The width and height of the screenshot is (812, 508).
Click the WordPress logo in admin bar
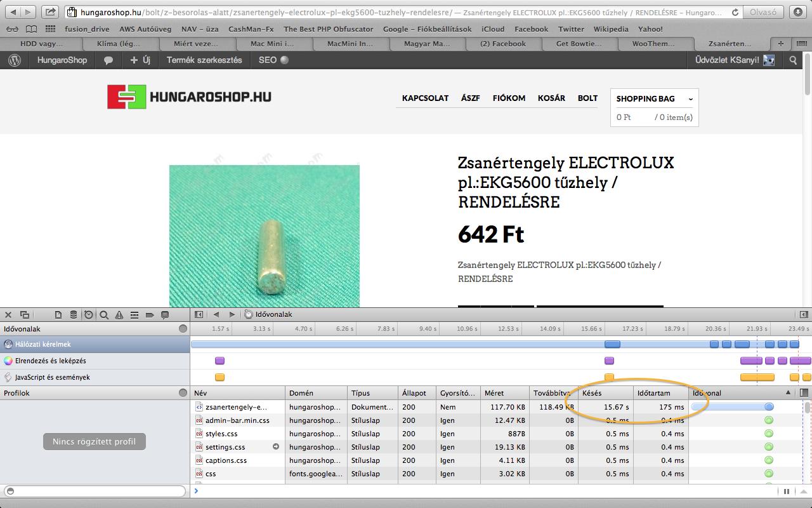click(x=15, y=60)
